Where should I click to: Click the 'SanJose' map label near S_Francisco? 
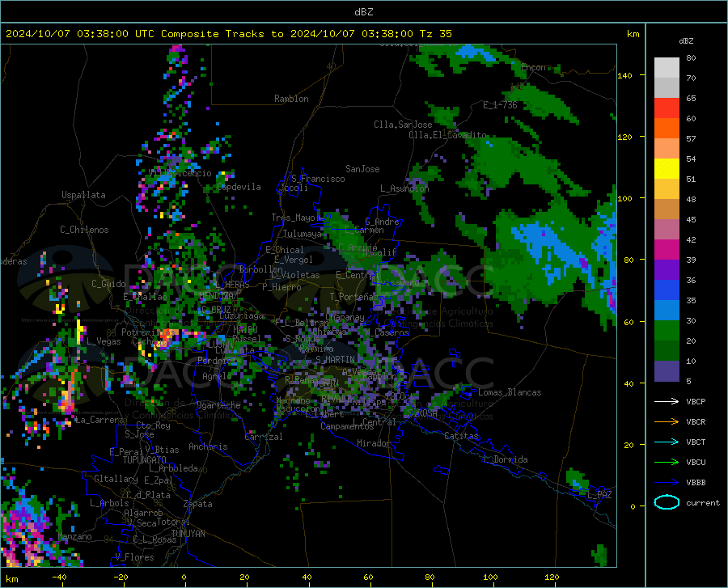coord(362,169)
